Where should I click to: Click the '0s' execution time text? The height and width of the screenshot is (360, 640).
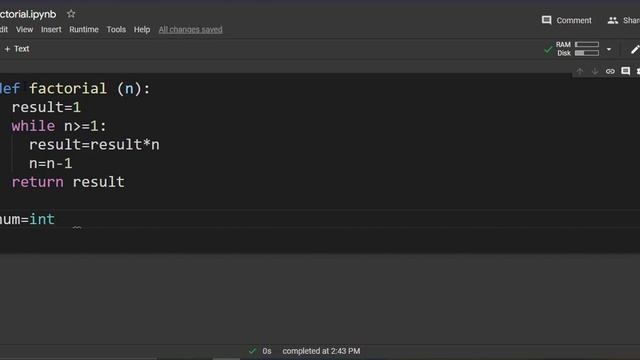click(x=267, y=351)
